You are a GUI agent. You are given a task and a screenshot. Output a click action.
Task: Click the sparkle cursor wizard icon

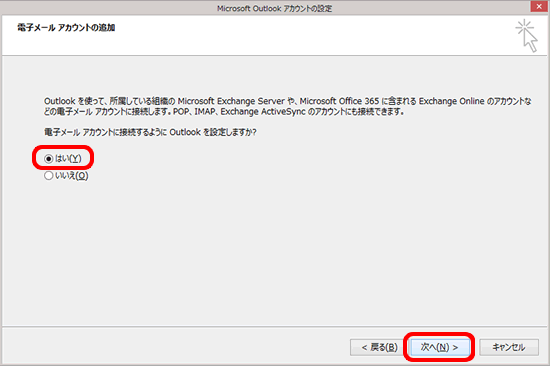526,36
